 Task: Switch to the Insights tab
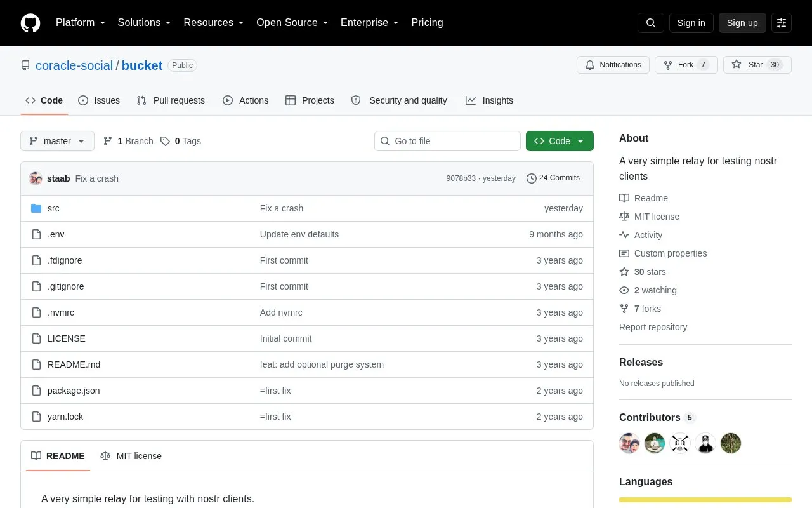(x=489, y=100)
